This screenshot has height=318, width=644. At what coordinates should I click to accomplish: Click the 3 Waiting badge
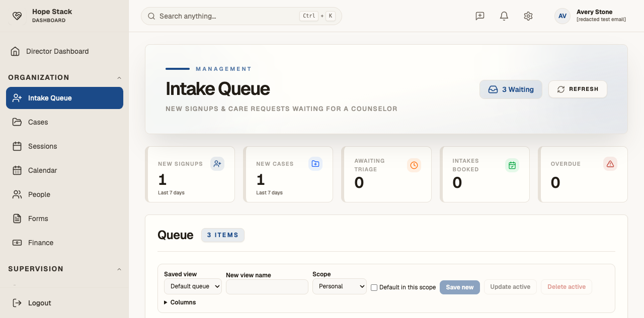(x=511, y=89)
